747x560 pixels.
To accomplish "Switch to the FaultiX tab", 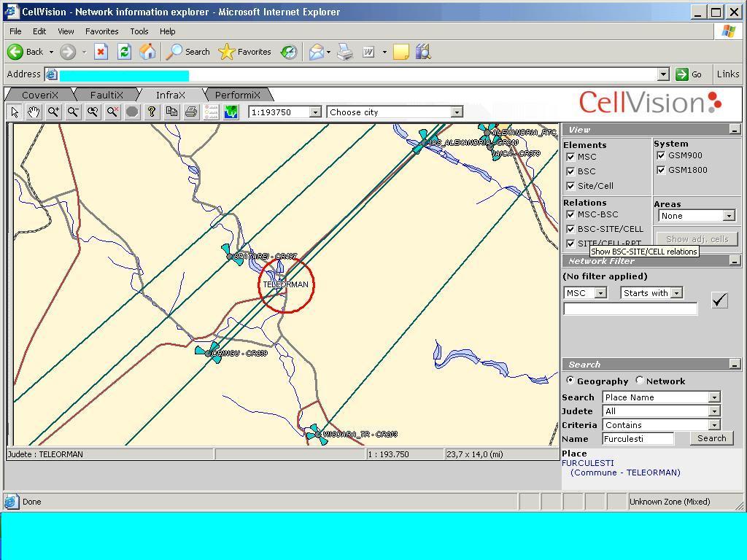I will pos(107,95).
